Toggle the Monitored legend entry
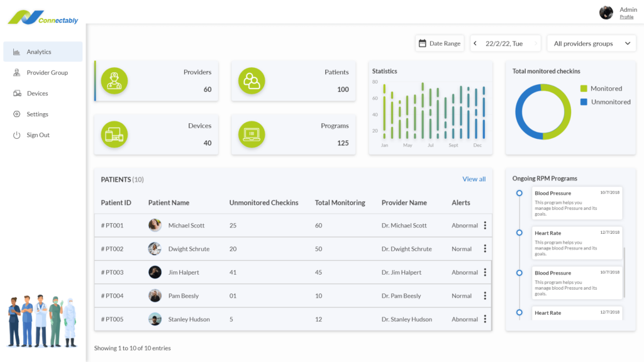The height and width of the screenshot is (362, 644). pos(602,89)
